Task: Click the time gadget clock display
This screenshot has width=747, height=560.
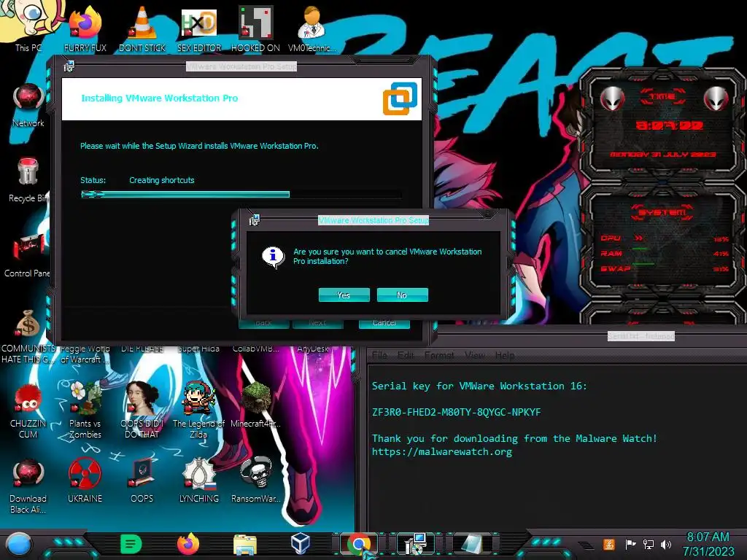Action: (670, 125)
